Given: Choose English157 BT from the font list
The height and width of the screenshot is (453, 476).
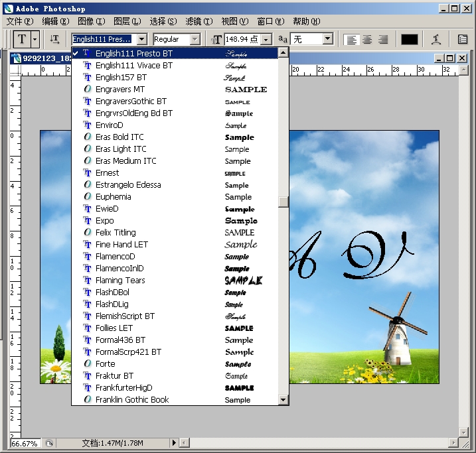Looking at the screenshot, I should pos(175,78).
